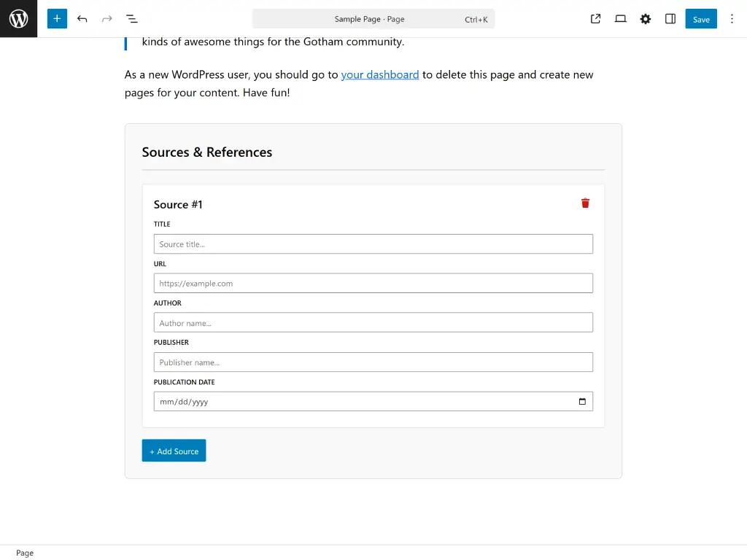Viewport: 747px width, 560px height.
Task: Click the WordPress logo to exit editor
Action: 18,19
